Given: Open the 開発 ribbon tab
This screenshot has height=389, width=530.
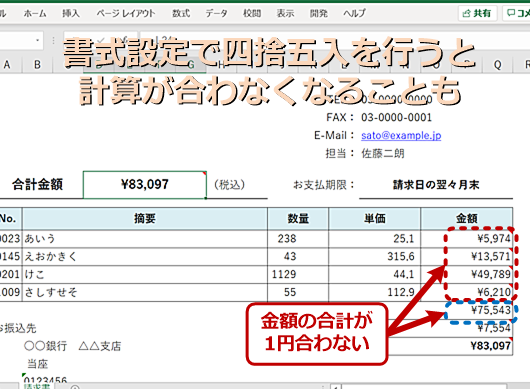Looking at the screenshot, I should [x=319, y=13].
